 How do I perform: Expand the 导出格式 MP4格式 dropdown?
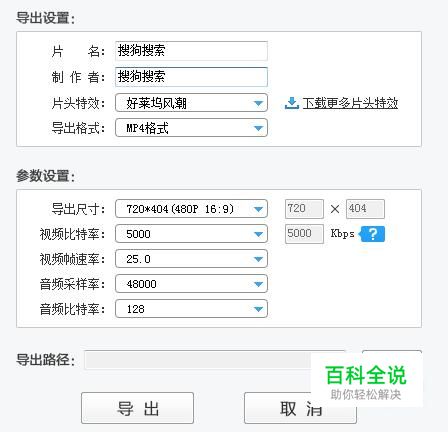pyautogui.click(x=191, y=128)
